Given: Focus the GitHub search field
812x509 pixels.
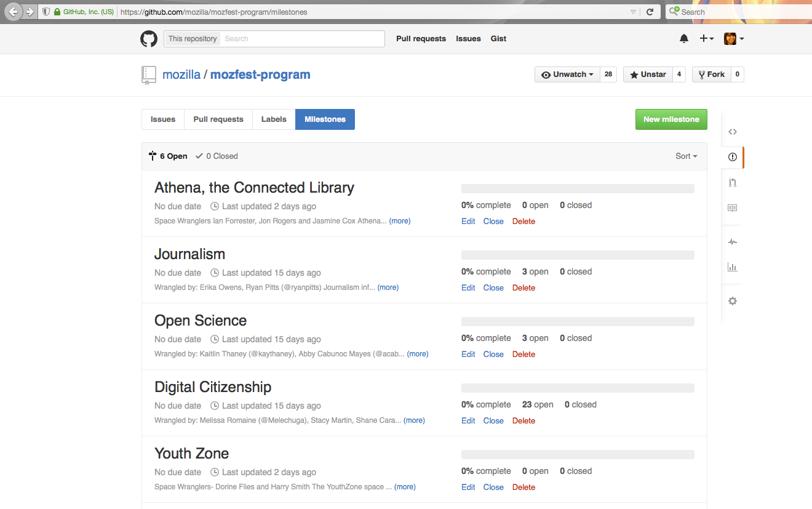Looking at the screenshot, I should click(x=302, y=39).
